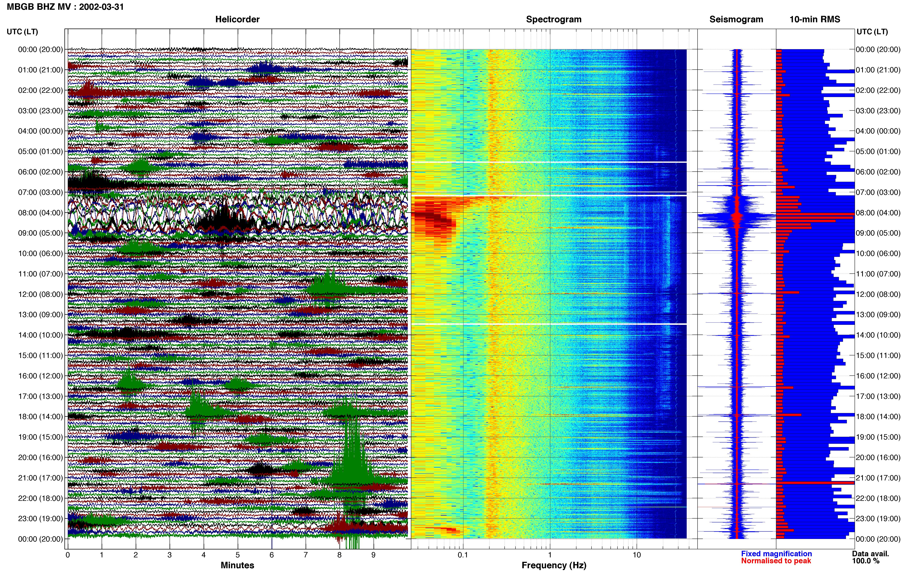This screenshot has height=578, width=924.
Task: Click the 'Normalised to peak' legend text
Action: (x=776, y=561)
